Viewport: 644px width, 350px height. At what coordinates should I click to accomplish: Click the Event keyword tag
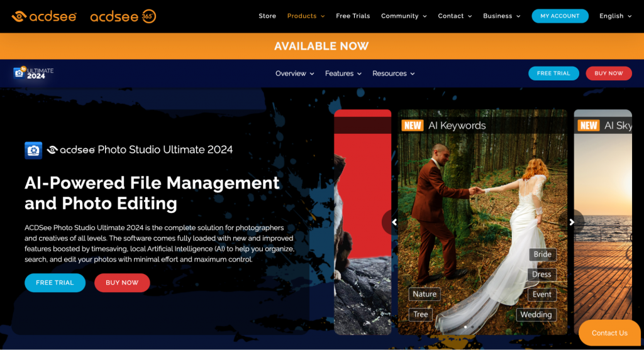(541, 295)
